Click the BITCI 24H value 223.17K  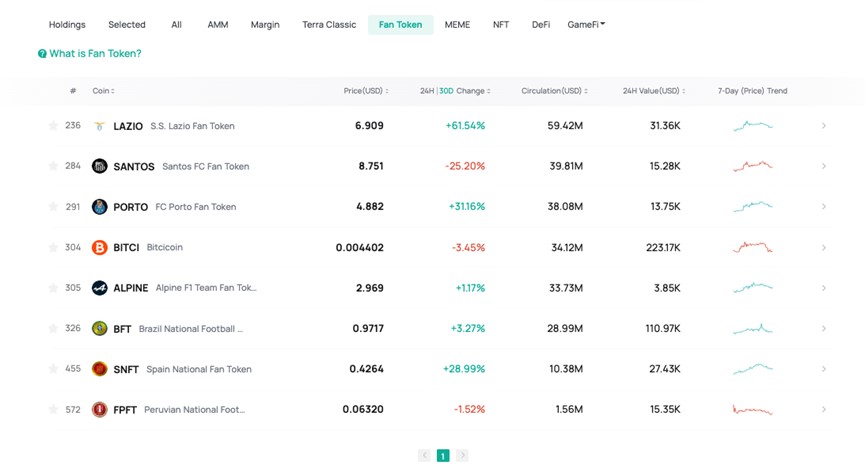pyautogui.click(x=663, y=247)
